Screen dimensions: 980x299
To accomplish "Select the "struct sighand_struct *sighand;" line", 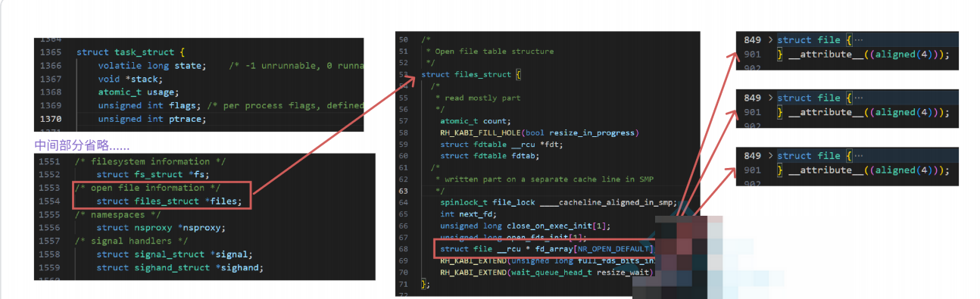I will [180, 268].
